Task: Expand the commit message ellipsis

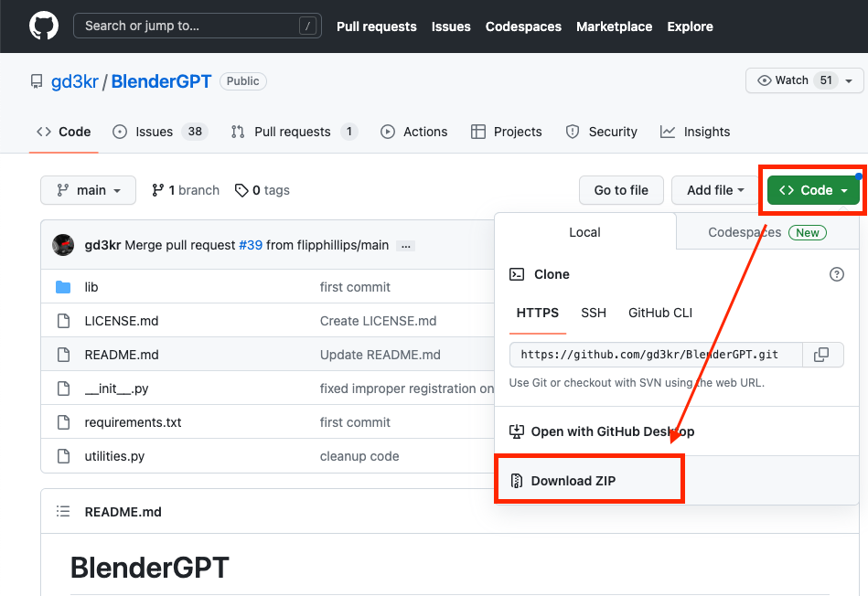Action: [406, 245]
